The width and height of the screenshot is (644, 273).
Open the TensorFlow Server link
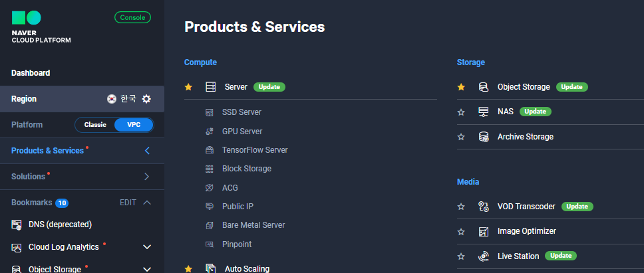(255, 150)
